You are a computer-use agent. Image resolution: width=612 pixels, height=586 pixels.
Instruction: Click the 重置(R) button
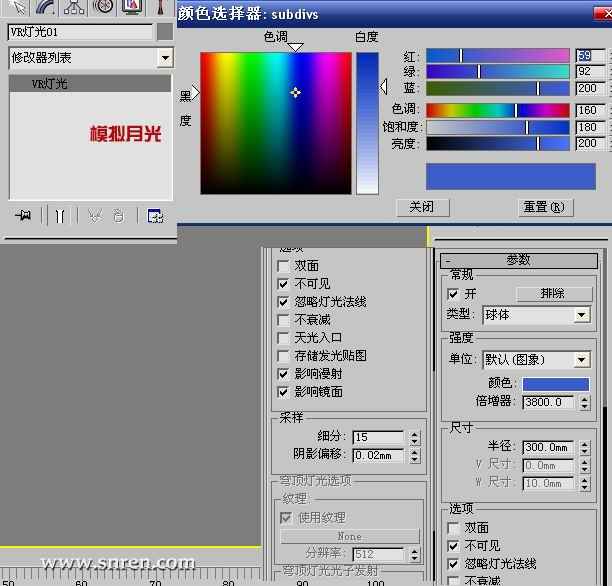pyautogui.click(x=545, y=207)
